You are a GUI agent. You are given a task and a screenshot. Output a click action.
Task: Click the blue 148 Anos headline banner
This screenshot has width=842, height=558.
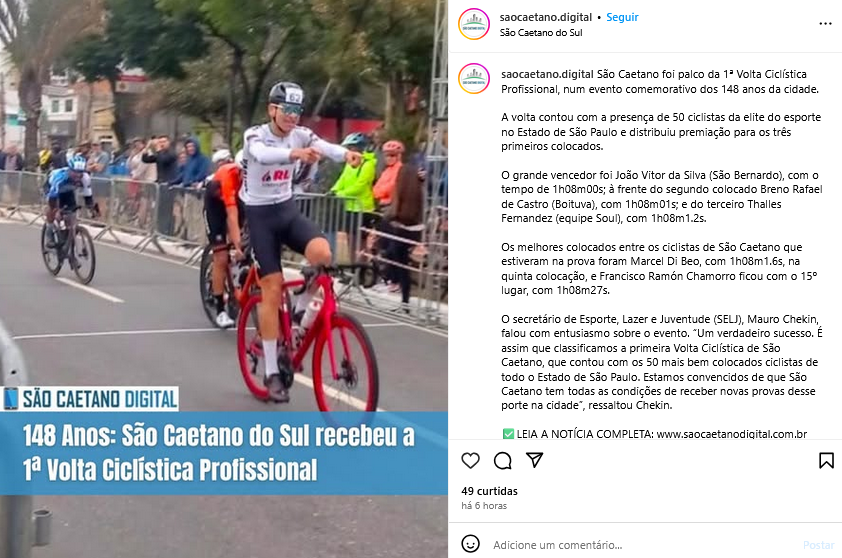tap(224, 453)
